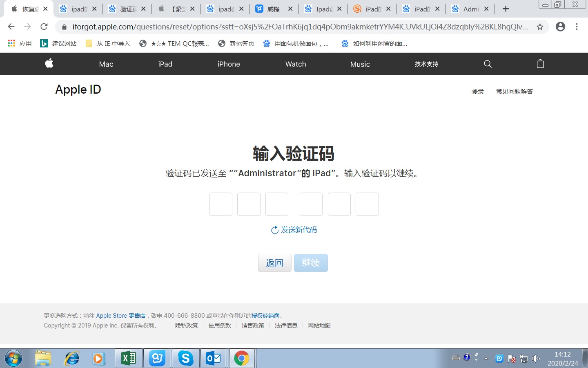Open the 常见问题解答 link
This screenshot has height=368, width=588.
pos(514,92)
